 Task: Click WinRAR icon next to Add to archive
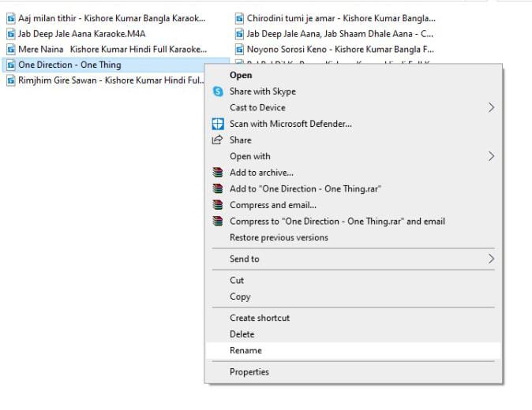(218, 173)
